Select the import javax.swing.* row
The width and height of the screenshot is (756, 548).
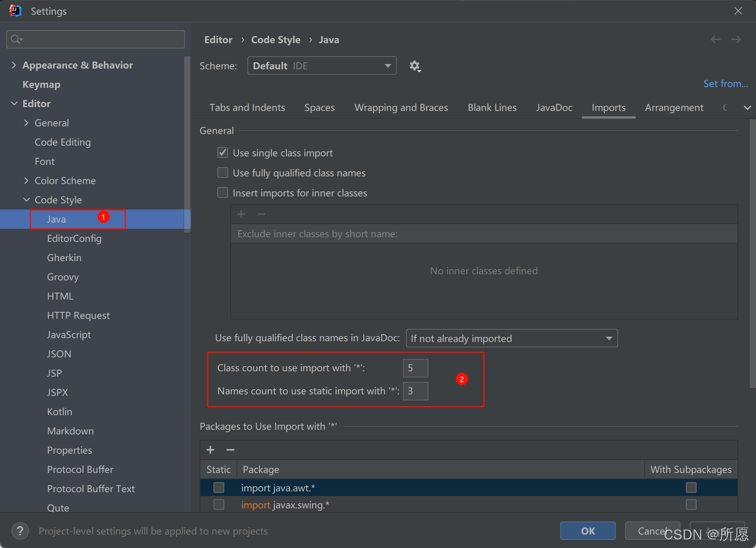[x=469, y=504]
